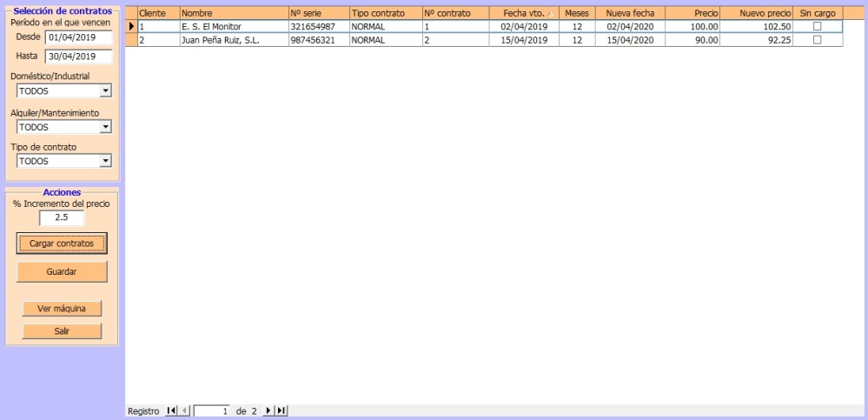
Task: Focus the Desde date field
Action: click(x=78, y=37)
